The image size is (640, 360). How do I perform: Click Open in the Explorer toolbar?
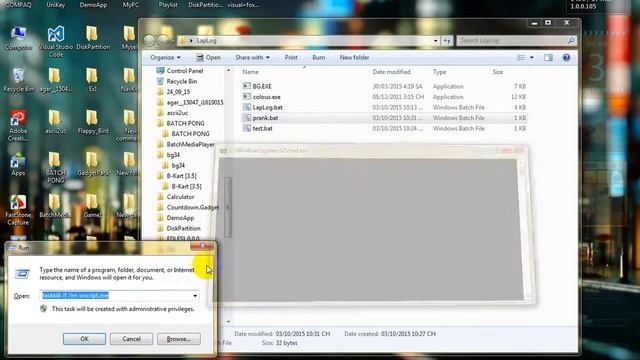pos(208,58)
